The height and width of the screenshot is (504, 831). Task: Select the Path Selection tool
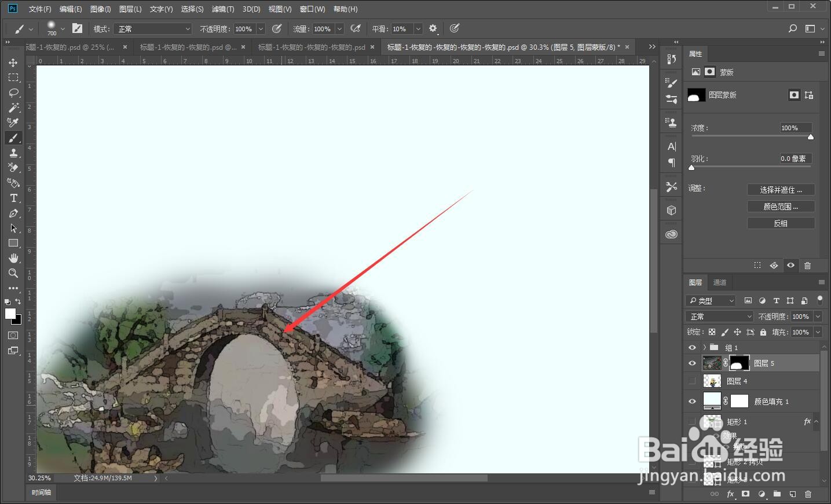tap(13, 228)
